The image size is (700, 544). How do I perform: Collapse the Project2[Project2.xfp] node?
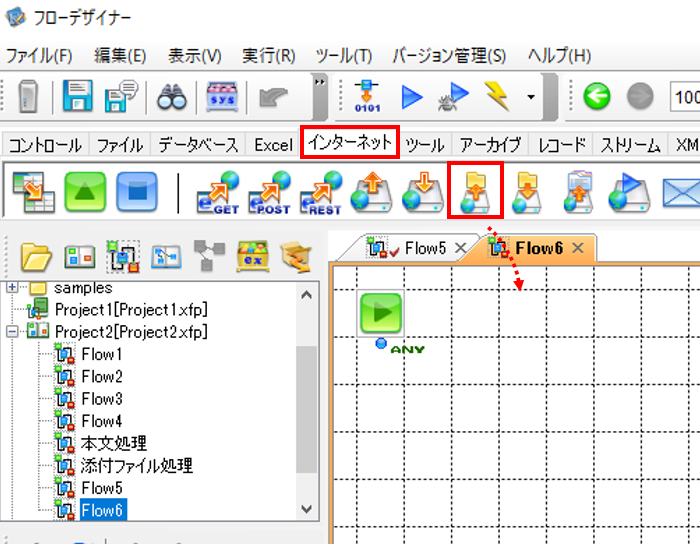click(x=12, y=332)
